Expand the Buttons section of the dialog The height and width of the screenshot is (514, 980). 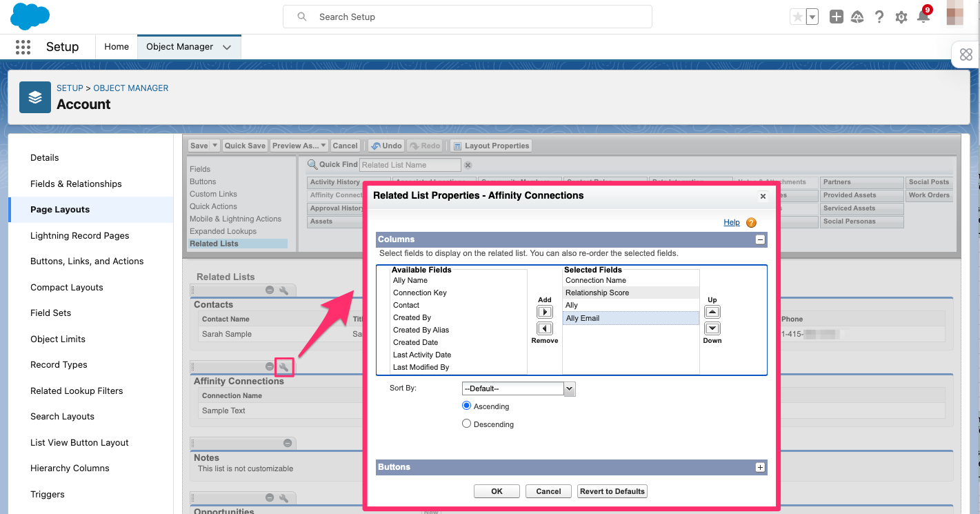coord(759,467)
